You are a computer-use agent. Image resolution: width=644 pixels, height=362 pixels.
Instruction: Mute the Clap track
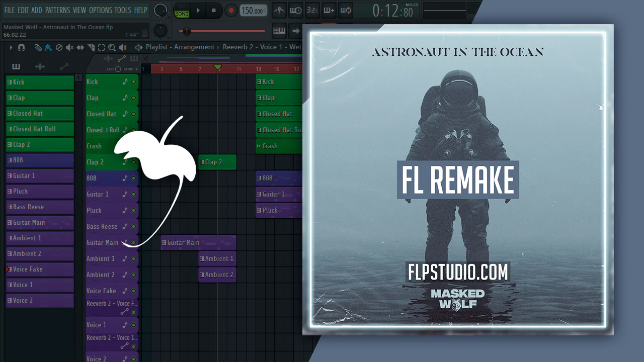[x=133, y=98]
